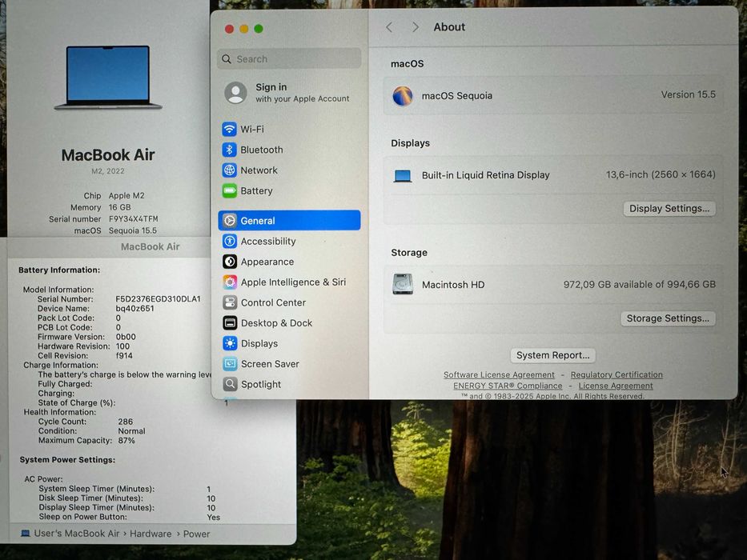Click the magnifier icon in the Search field
Viewport: 747px width, 560px height.
click(x=227, y=59)
